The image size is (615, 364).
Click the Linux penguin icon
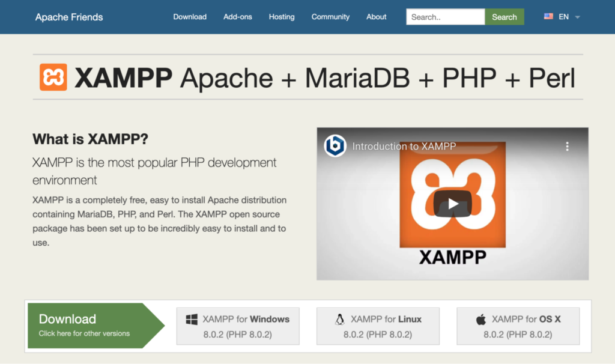(x=340, y=320)
